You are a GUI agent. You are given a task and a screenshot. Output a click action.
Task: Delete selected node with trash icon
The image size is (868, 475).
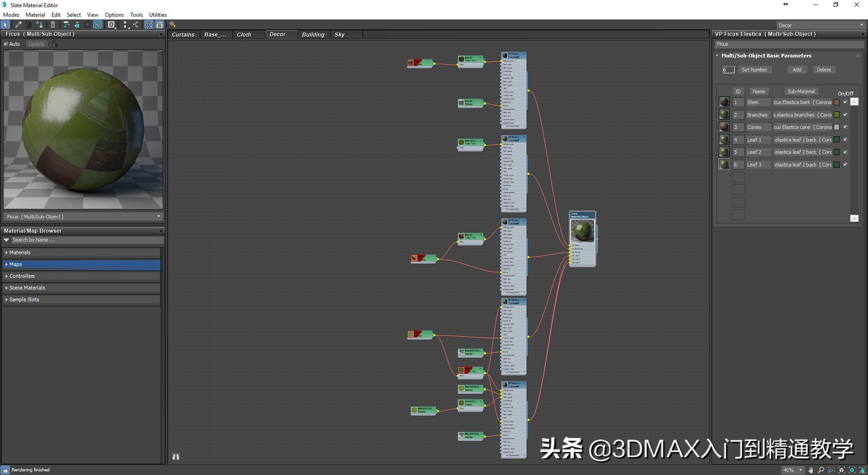[53, 25]
